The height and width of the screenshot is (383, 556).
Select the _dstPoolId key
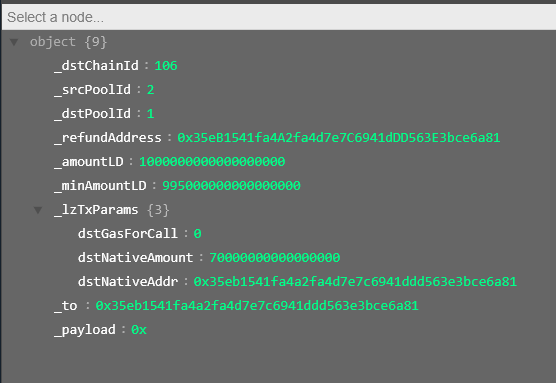point(93,113)
